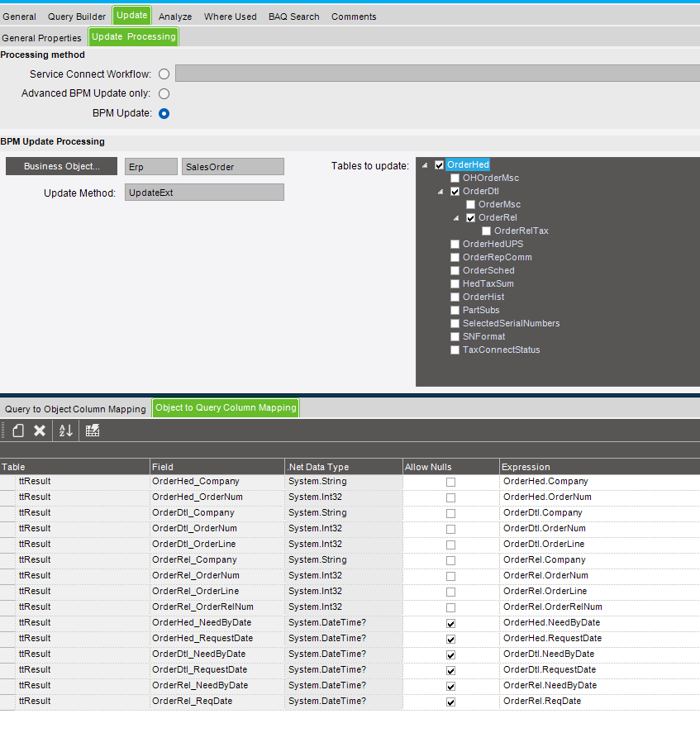Collapse the OrderHed tree node

pyautogui.click(x=425, y=165)
